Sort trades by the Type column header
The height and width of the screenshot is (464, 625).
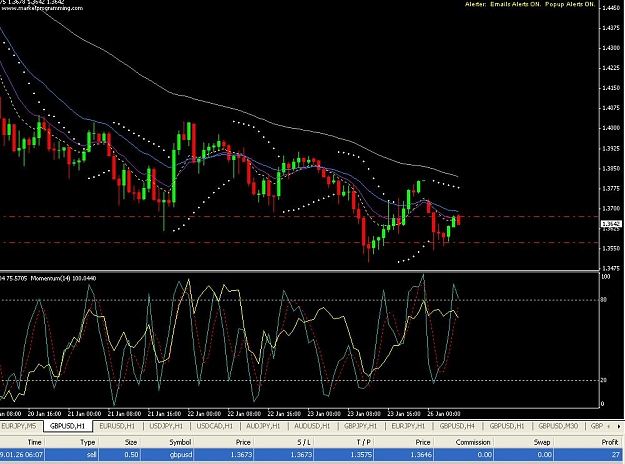pyautogui.click(x=71, y=442)
